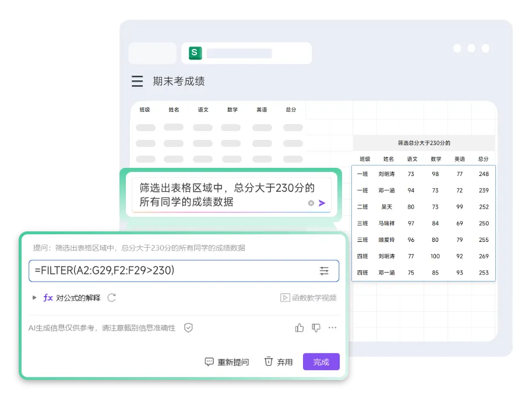The image size is (532, 394).
Task: Click the 筛选总分大于230分的 title cell
Action: 424,143
